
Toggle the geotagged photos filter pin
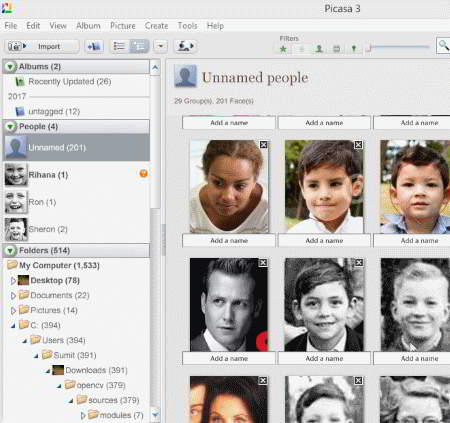pyautogui.click(x=354, y=49)
